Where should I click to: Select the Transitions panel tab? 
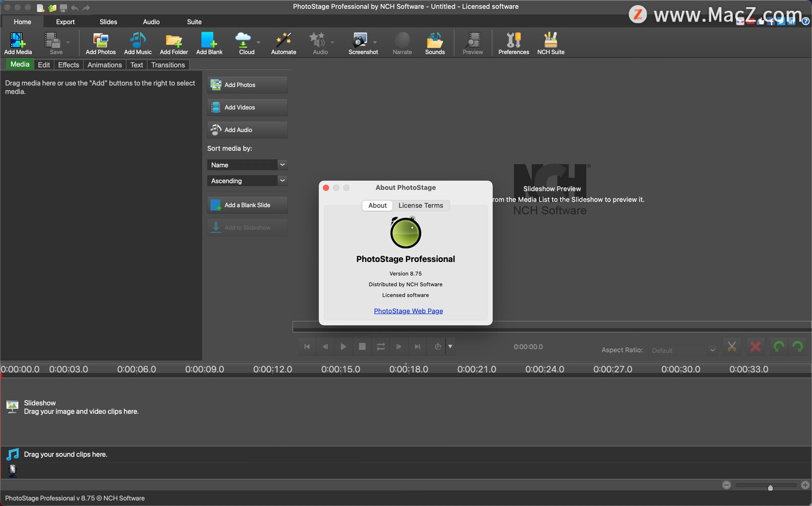coord(168,65)
